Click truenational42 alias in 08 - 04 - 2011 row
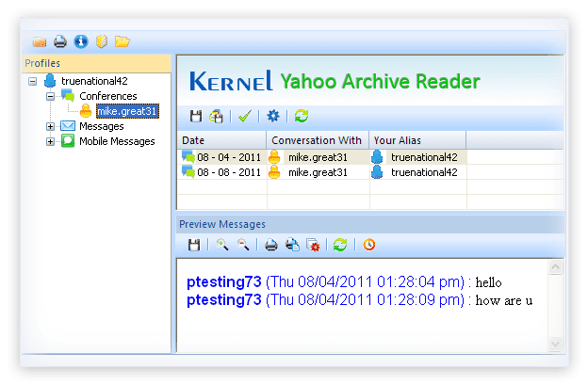 (424, 157)
